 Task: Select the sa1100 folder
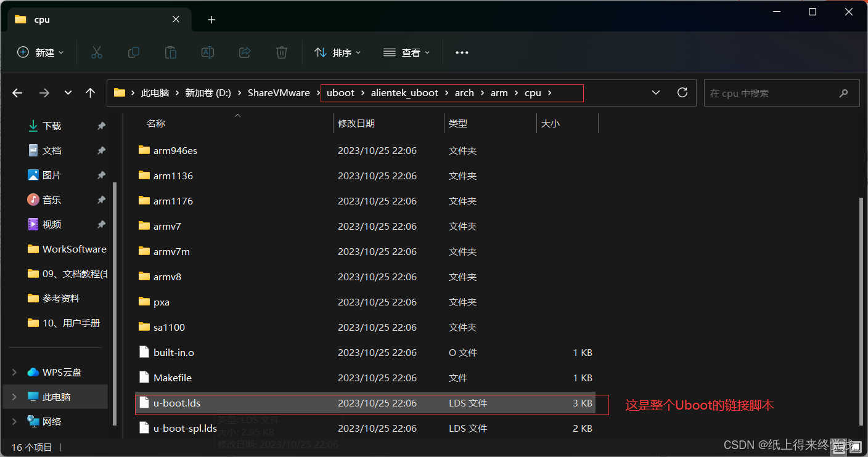pyautogui.click(x=366, y=327)
